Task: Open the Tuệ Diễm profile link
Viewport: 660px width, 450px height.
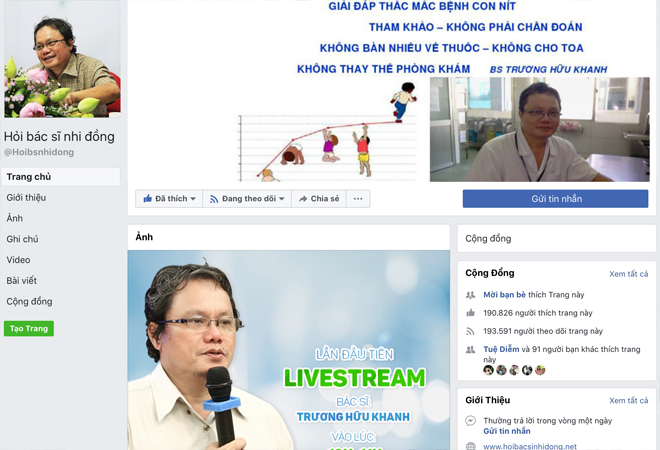Action: click(x=501, y=349)
